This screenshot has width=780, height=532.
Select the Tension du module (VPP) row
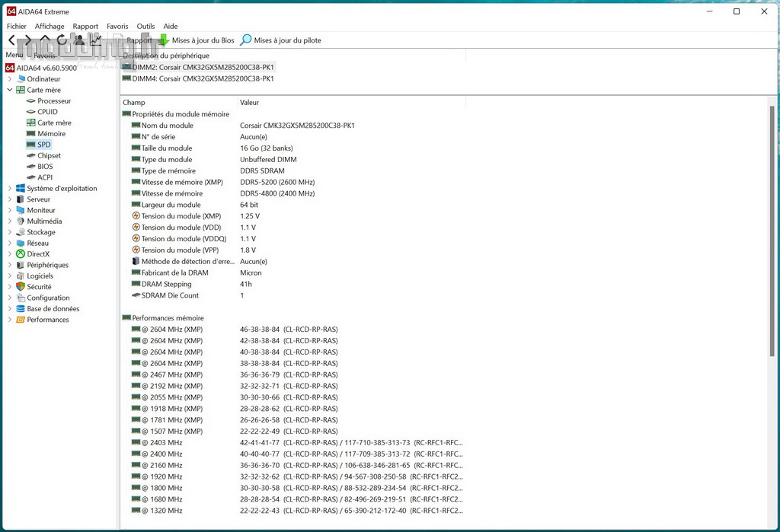pyautogui.click(x=293, y=250)
